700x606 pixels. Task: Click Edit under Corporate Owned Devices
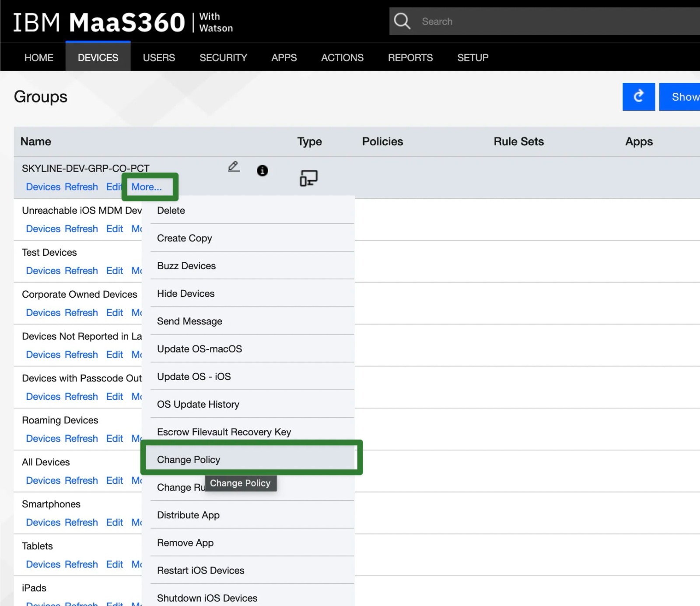(x=115, y=313)
